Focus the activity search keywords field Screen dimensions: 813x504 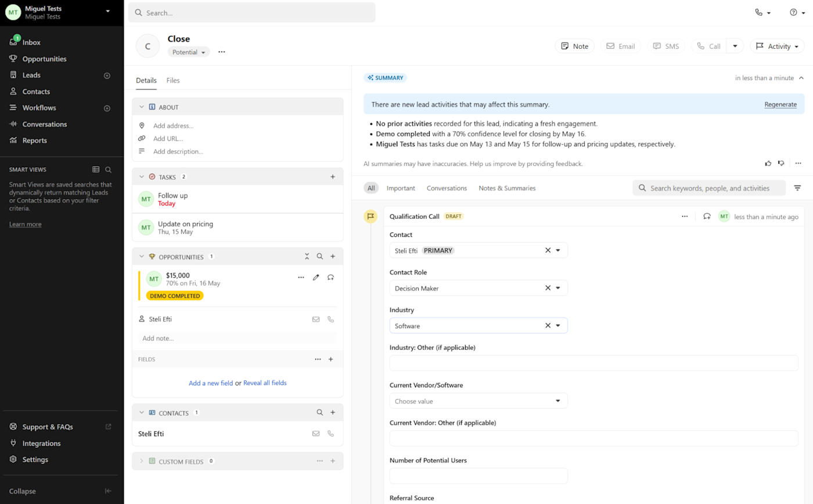pyautogui.click(x=709, y=188)
